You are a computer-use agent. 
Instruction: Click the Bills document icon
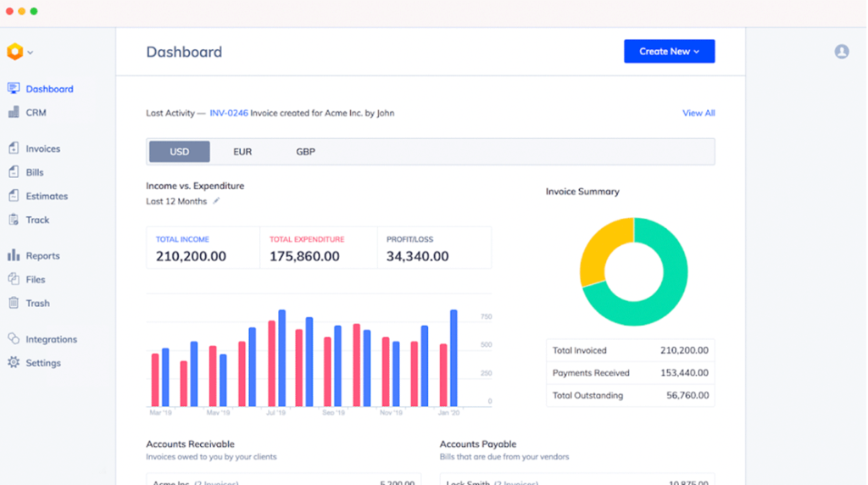point(14,171)
